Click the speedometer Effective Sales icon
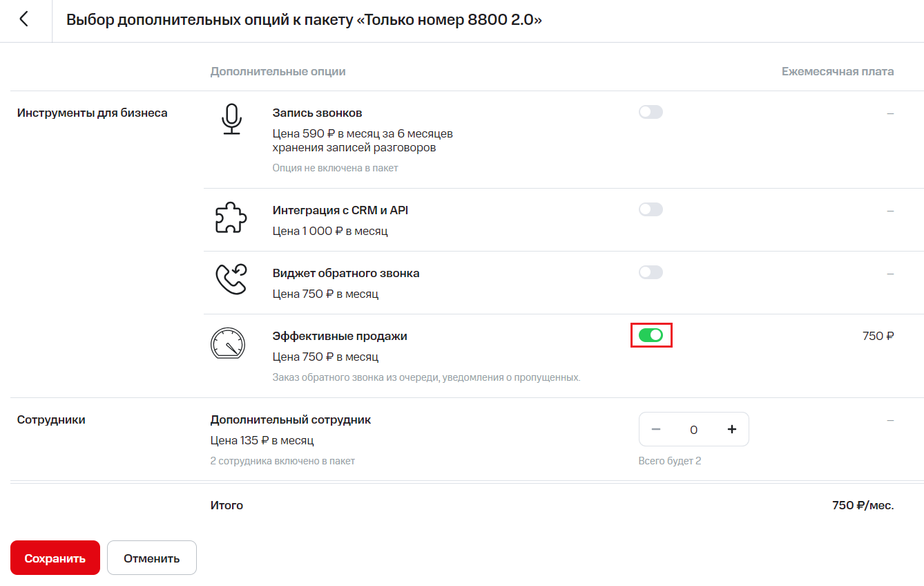The image size is (924, 586). pyautogui.click(x=227, y=343)
